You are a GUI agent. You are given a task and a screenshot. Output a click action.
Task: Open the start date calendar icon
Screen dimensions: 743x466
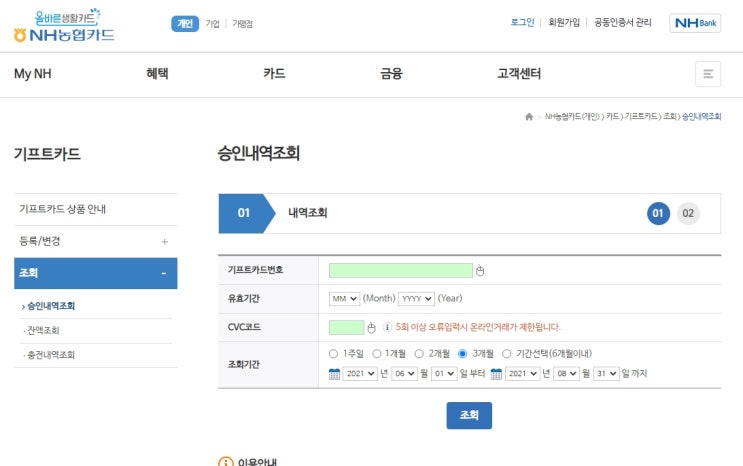click(x=335, y=374)
